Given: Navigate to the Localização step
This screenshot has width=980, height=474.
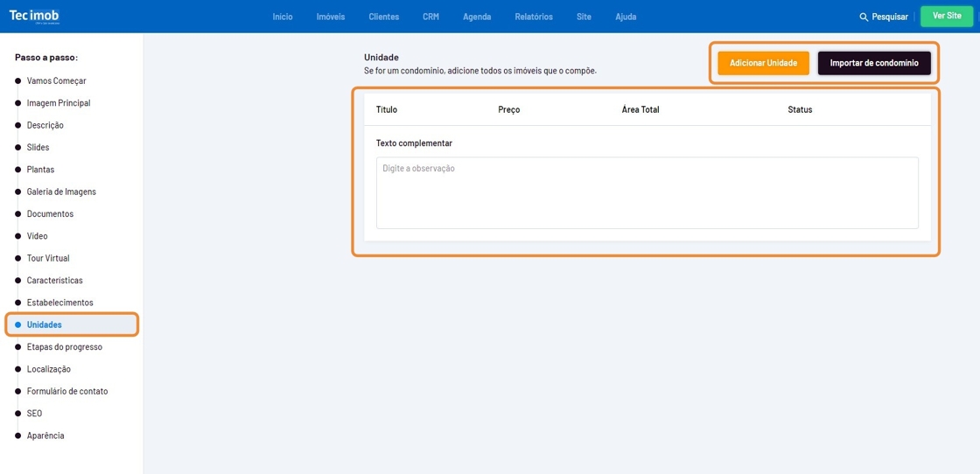Looking at the screenshot, I should tap(49, 369).
